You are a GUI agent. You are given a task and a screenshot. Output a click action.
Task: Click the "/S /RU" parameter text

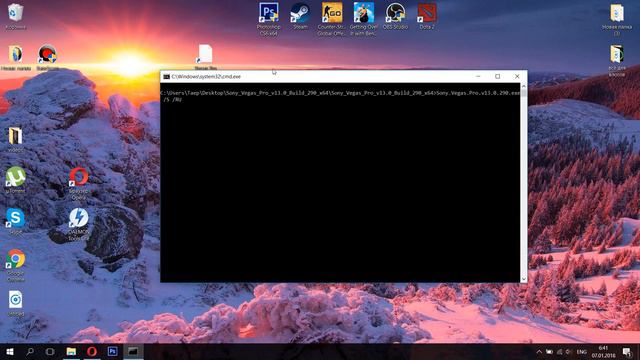(173, 100)
